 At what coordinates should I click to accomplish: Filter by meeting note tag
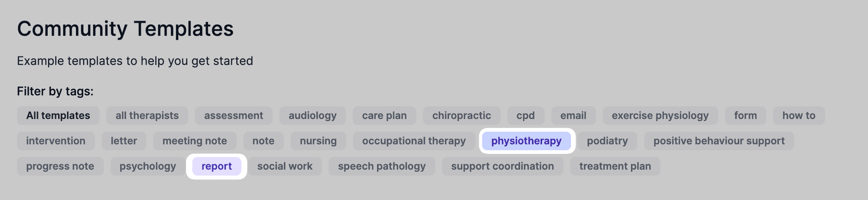click(x=194, y=141)
